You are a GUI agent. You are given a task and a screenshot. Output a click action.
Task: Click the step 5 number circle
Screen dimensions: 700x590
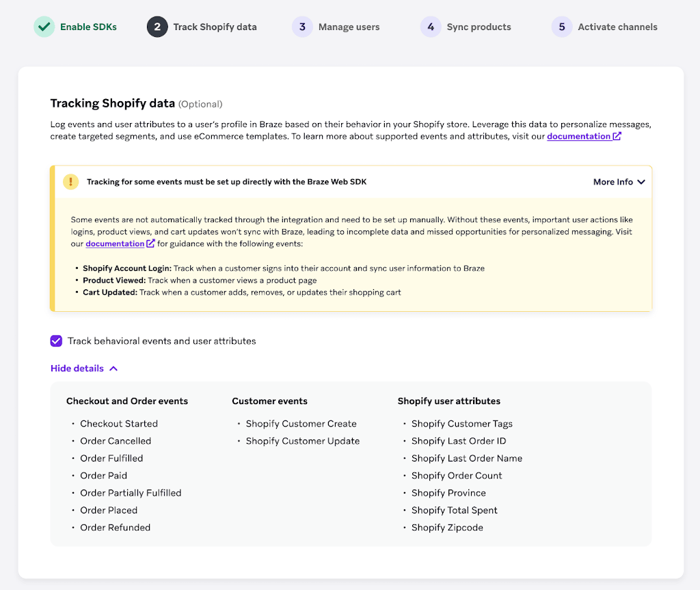pos(562,27)
